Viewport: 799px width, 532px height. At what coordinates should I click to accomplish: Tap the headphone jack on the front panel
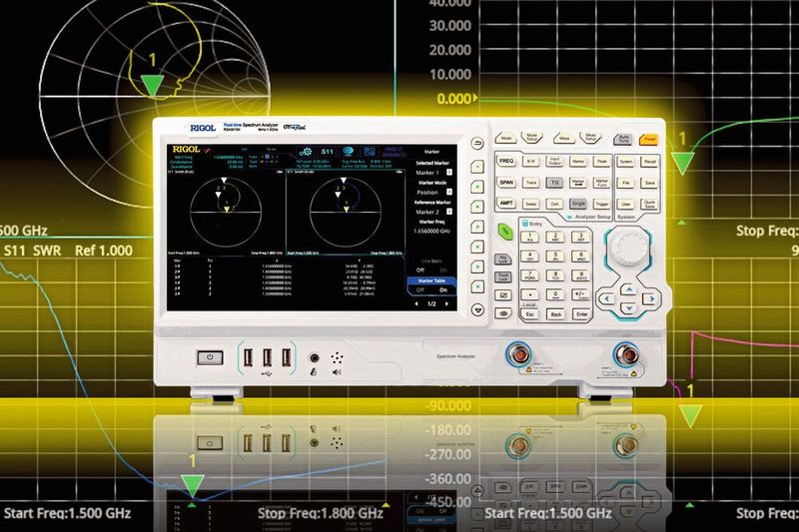pos(315,358)
